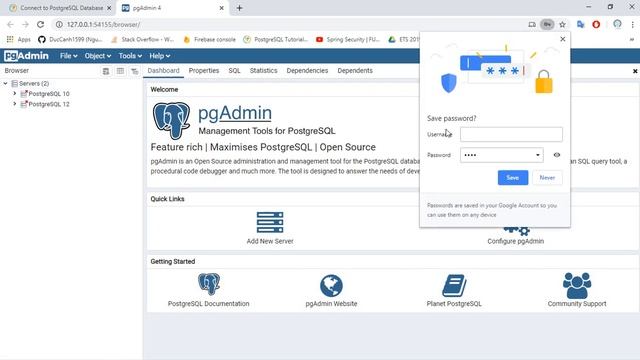Click the browser forward arrow
Image resolution: width=640 pixels, height=360 pixels.
click(25, 24)
